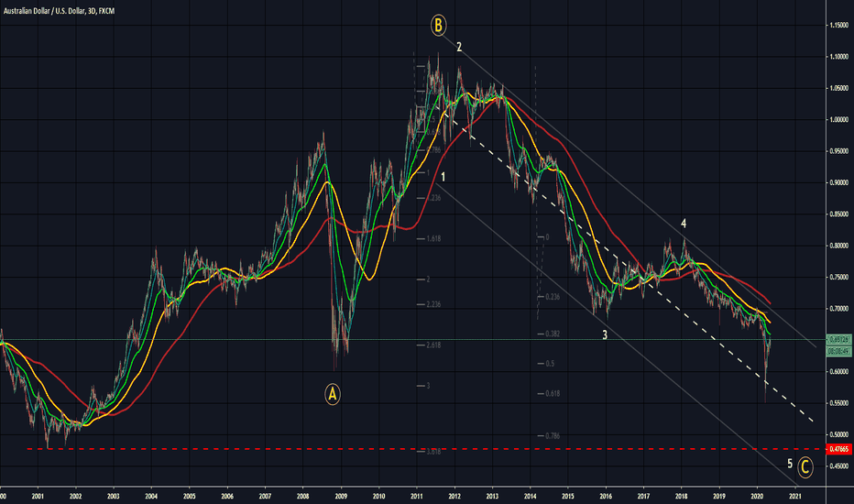The width and height of the screenshot is (854, 504).
Task: Click the 0.70000 price axis label
Action: [x=838, y=309]
